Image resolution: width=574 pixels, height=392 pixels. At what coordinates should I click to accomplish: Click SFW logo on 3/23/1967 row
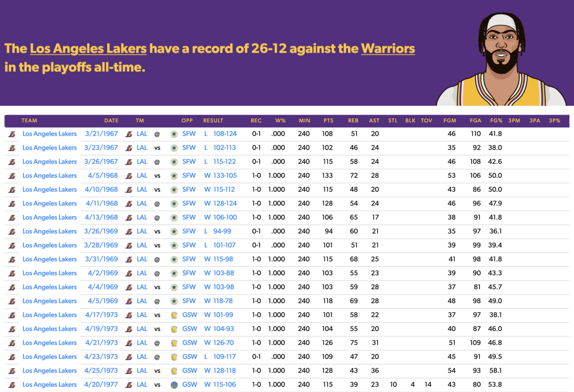pyautogui.click(x=174, y=148)
